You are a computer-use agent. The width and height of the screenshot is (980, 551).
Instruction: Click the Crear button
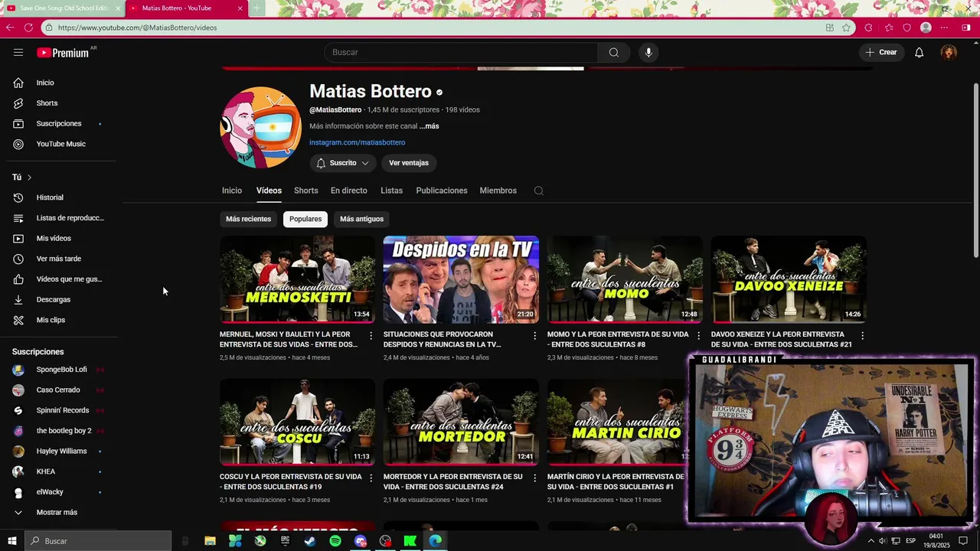(881, 52)
